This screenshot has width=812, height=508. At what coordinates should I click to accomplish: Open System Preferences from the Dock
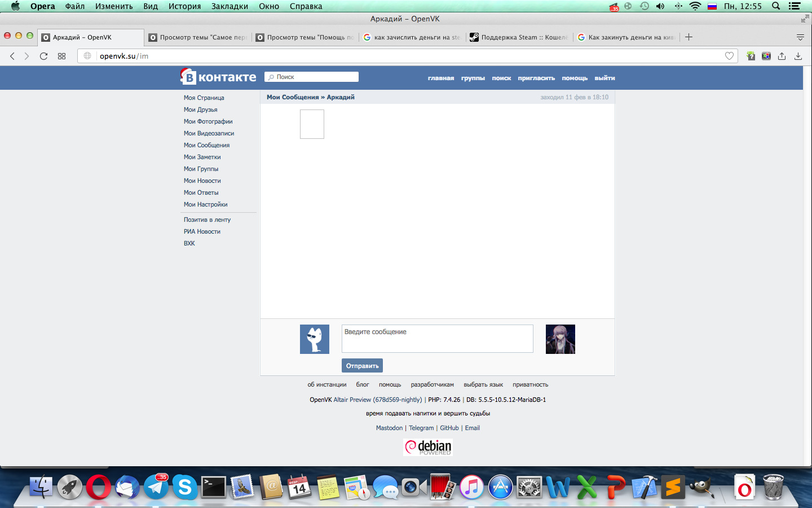coord(529,487)
